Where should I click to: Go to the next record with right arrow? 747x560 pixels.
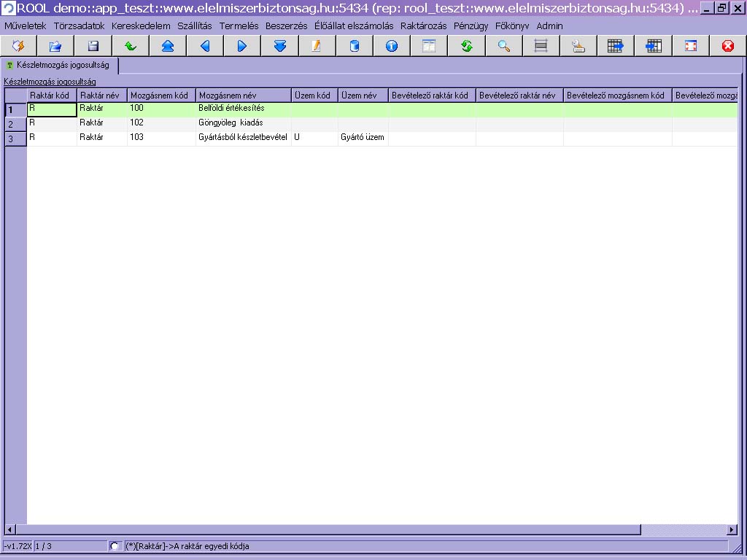(242, 46)
